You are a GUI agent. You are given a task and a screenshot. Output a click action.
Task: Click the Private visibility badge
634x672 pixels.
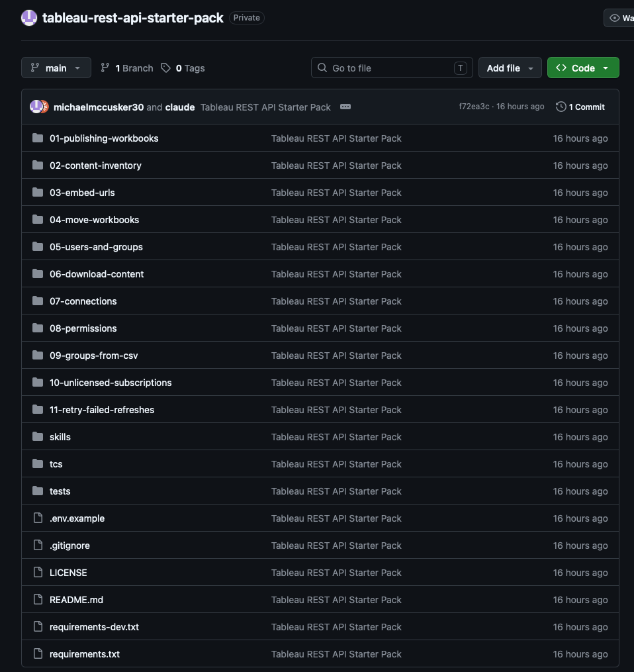(x=246, y=18)
